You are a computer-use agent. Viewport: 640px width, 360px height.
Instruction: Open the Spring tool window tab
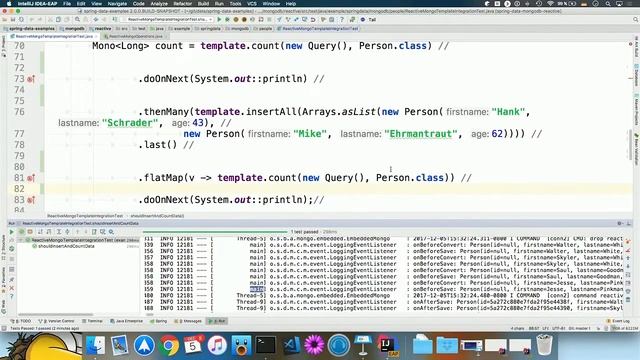[158, 321]
